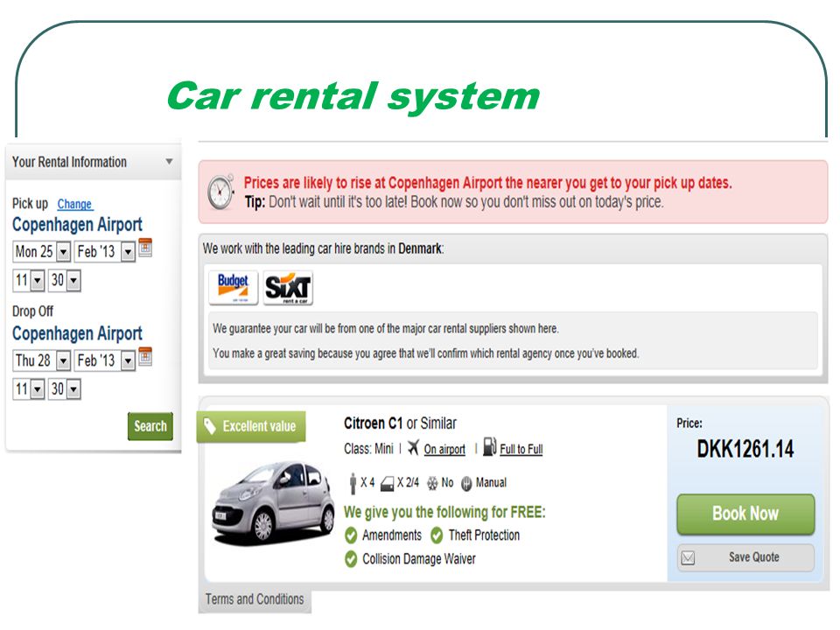The width and height of the screenshot is (840, 630).
Task: Click the air conditioning snowflake icon
Action: coord(431,484)
